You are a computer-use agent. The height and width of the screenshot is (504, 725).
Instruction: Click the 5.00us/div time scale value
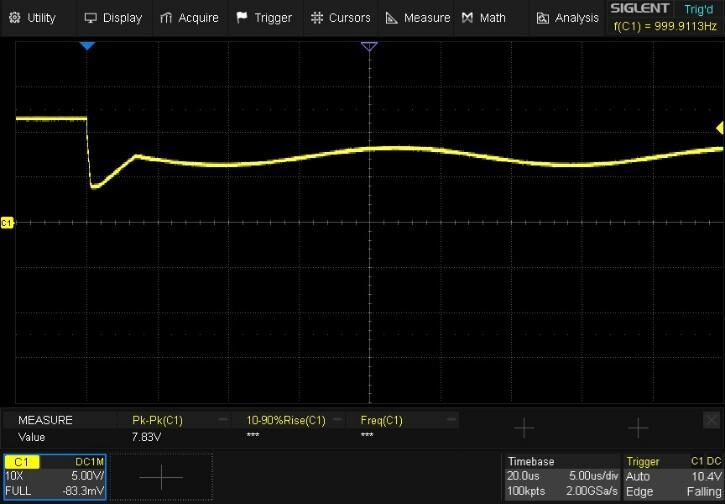pos(593,476)
